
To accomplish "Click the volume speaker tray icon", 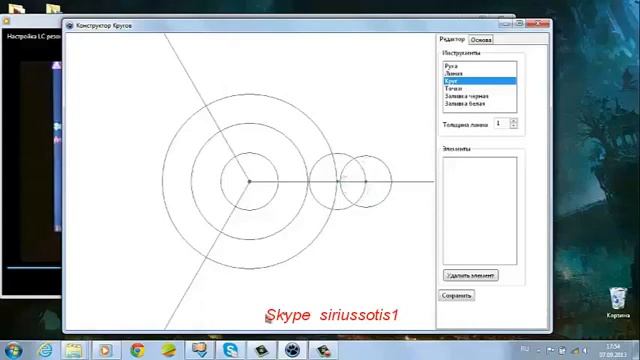I will pos(585,350).
